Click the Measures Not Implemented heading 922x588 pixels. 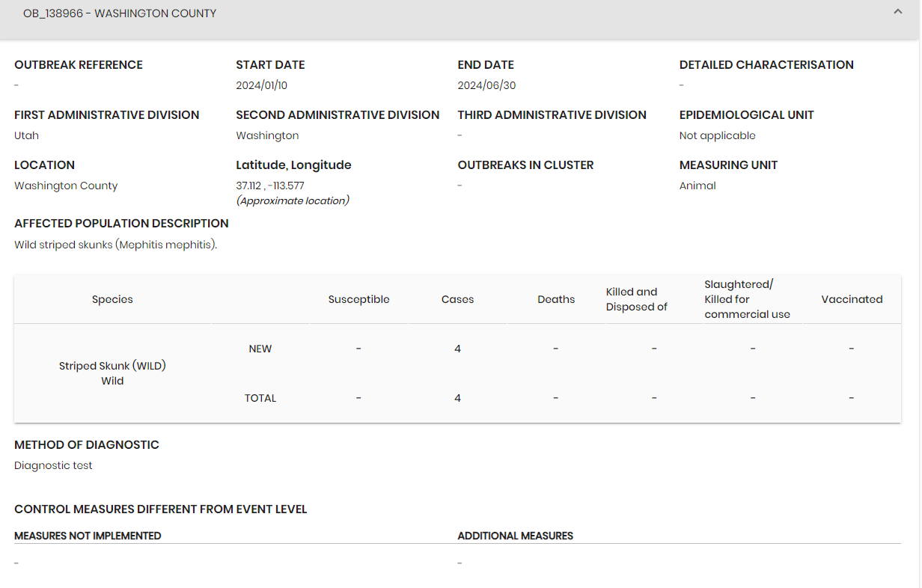point(88,536)
